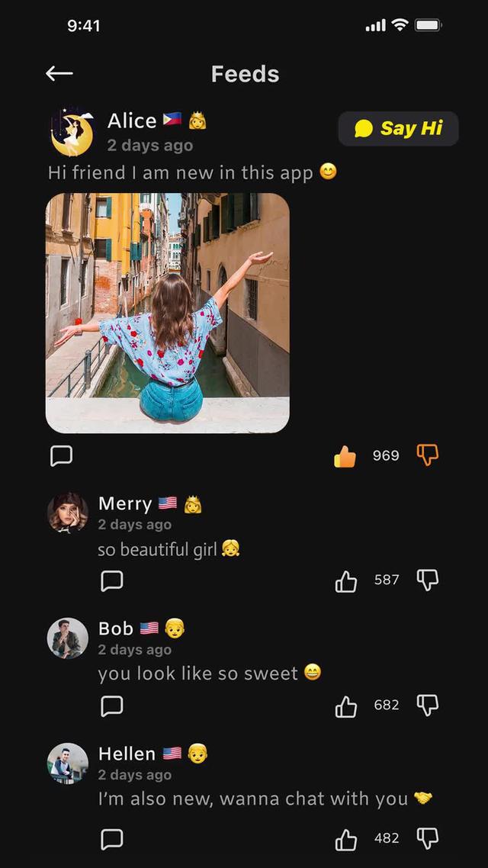Reply to Merry's comment

112,581
